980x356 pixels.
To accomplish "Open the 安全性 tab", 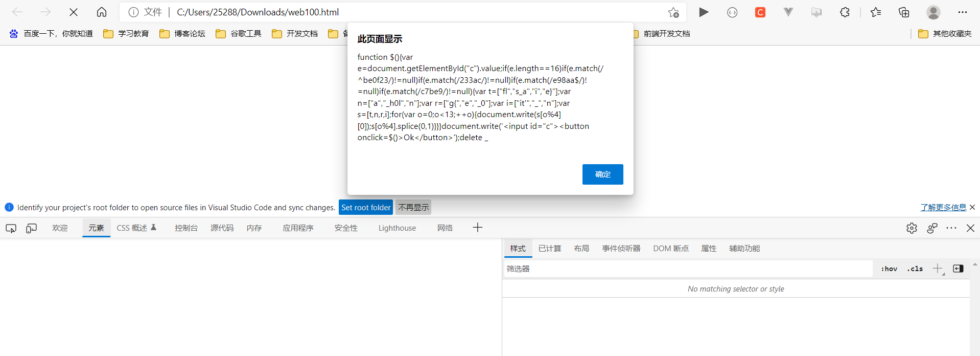I will [346, 228].
